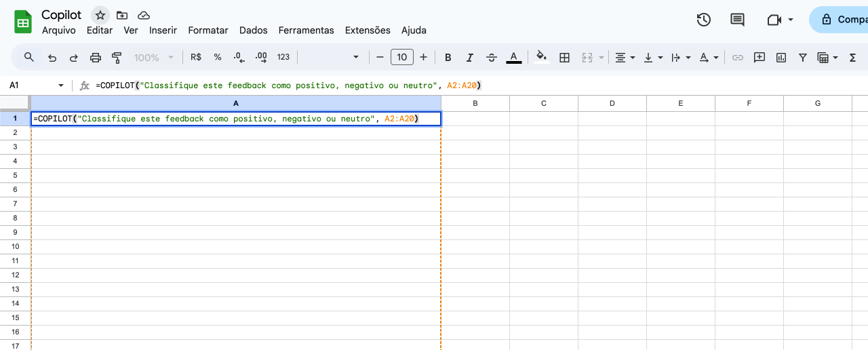The height and width of the screenshot is (350, 868).
Task: Open the Ver menu
Action: click(131, 31)
